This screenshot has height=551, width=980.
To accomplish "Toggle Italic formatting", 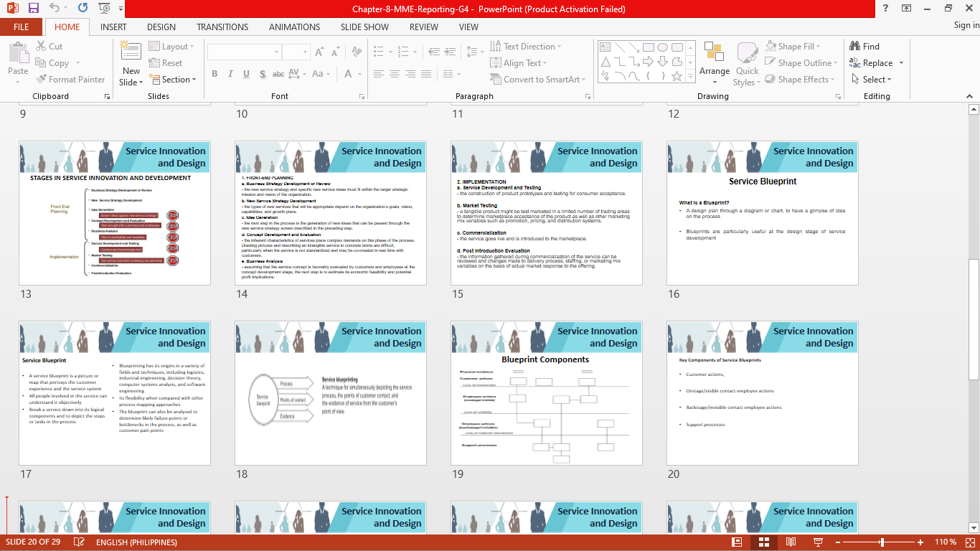I will (230, 74).
